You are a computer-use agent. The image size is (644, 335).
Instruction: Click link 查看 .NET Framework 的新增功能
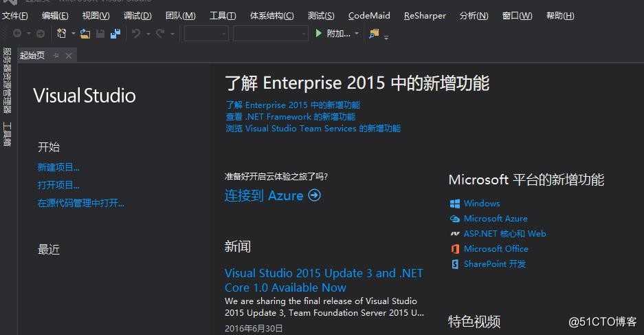[x=290, y=117]
